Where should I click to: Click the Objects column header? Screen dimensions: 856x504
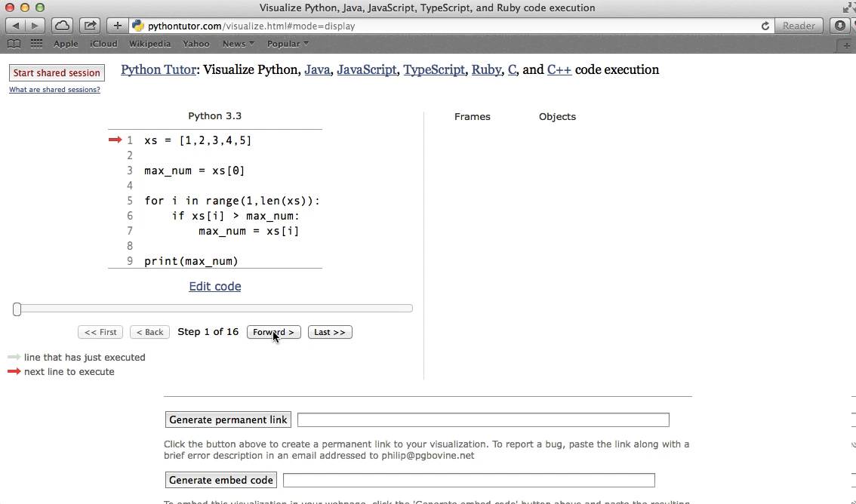[557, 117]
